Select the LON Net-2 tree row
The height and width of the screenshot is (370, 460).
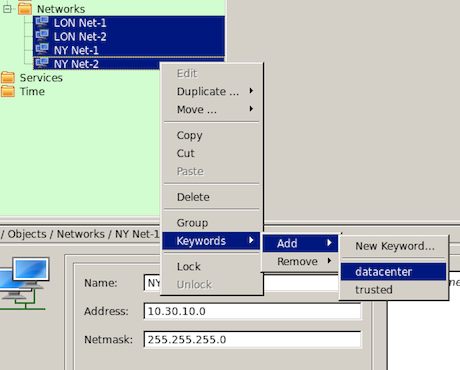click(x=129, y=36)
